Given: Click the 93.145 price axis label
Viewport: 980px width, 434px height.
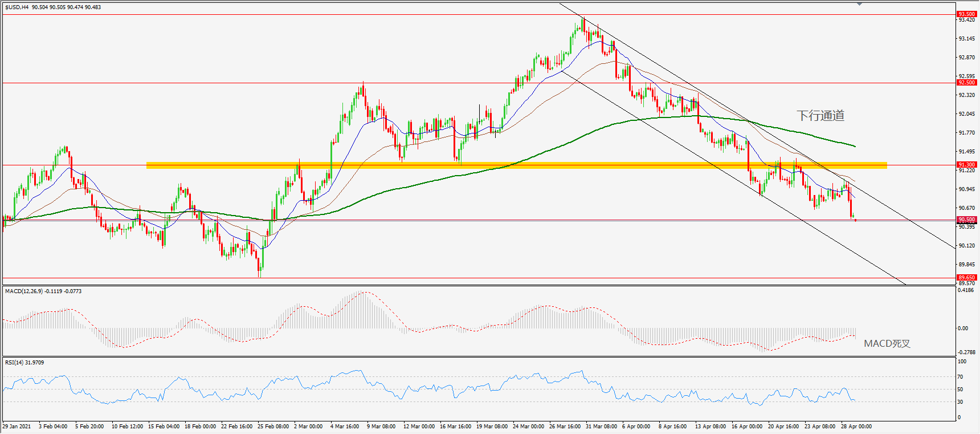Looking at the screenshot, I should (967, 39).
